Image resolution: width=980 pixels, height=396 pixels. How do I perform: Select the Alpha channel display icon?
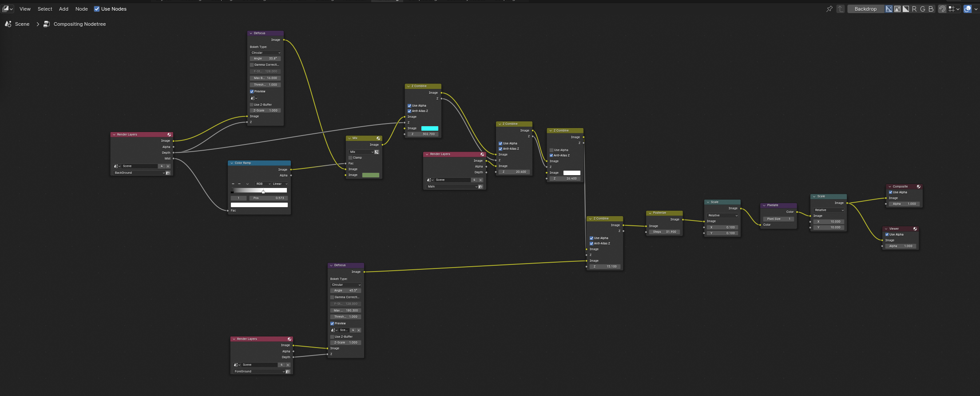coord(906,9)
